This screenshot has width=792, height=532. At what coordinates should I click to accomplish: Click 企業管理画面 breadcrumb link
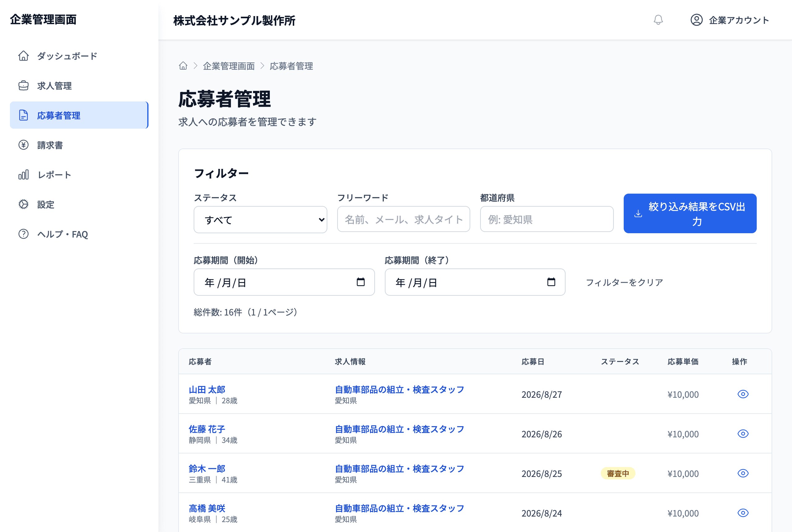[229, 66]
